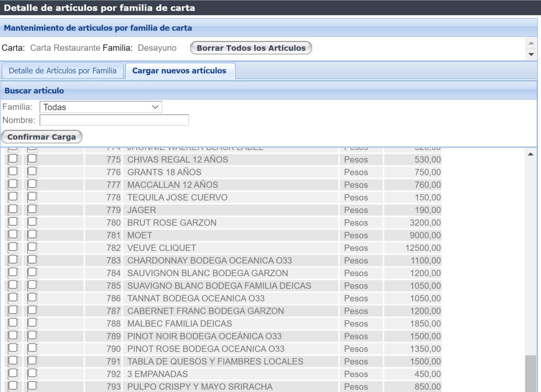Click the article list's vertical scrollbar thumb
Viewport: 541px width, 392px height.
[x=530, y=373]
